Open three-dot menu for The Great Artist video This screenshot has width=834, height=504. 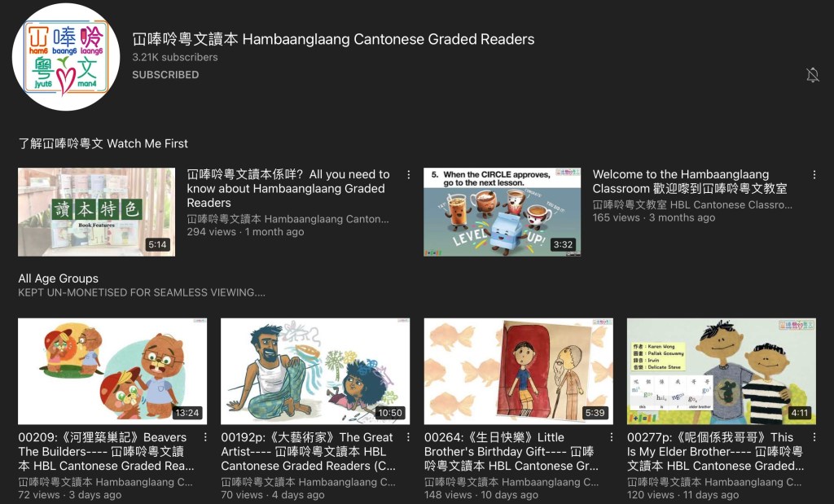(x=408, y=437)
